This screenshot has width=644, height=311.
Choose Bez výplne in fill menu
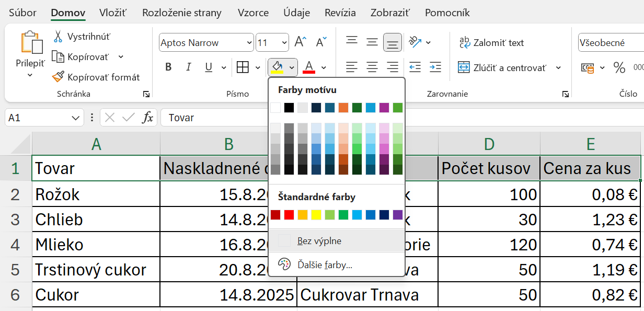point(337,241)
